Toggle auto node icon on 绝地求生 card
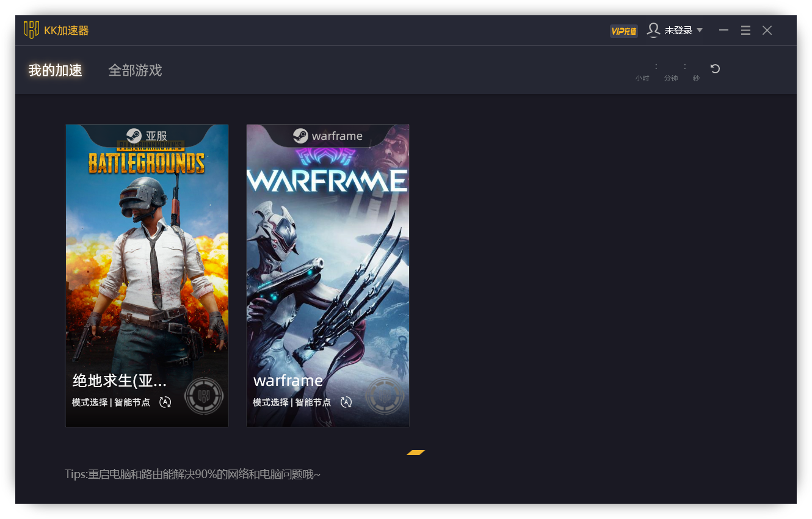Image resolution: width=812 pixels, height=519 pixels. tap(165, 402)
